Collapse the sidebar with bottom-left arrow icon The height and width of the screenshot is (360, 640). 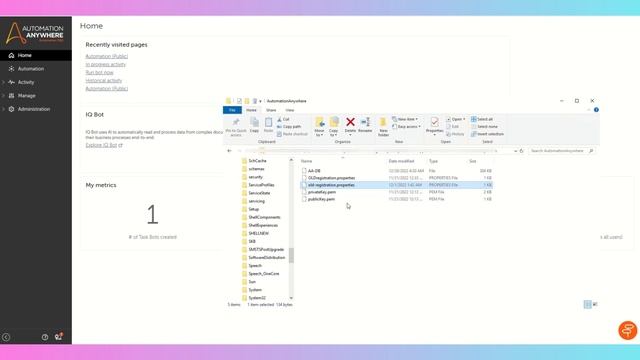[6, 337]
